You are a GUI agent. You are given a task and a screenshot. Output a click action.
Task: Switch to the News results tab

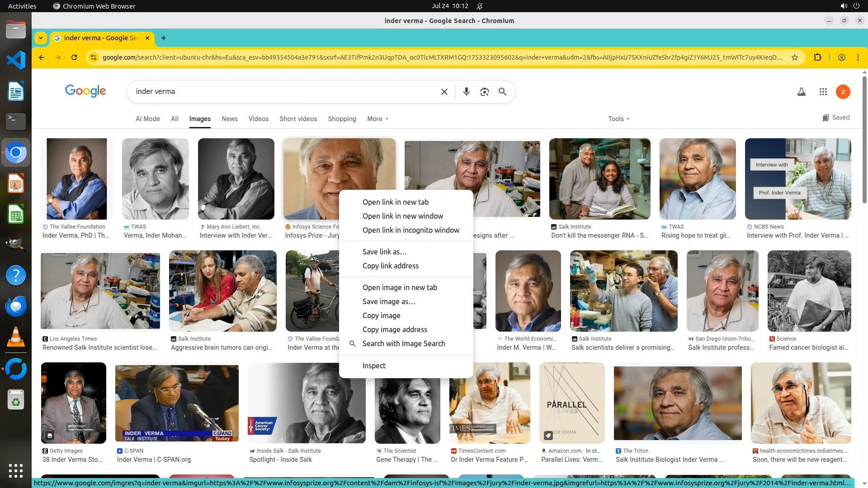229,119
